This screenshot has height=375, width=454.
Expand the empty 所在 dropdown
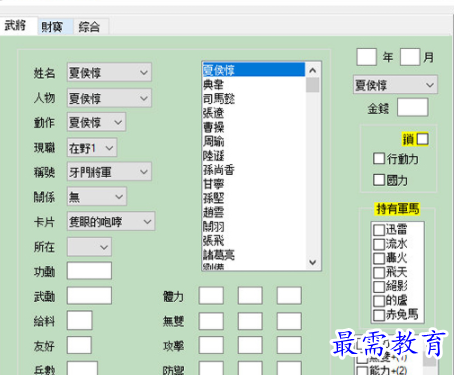[x=89, y=247]
